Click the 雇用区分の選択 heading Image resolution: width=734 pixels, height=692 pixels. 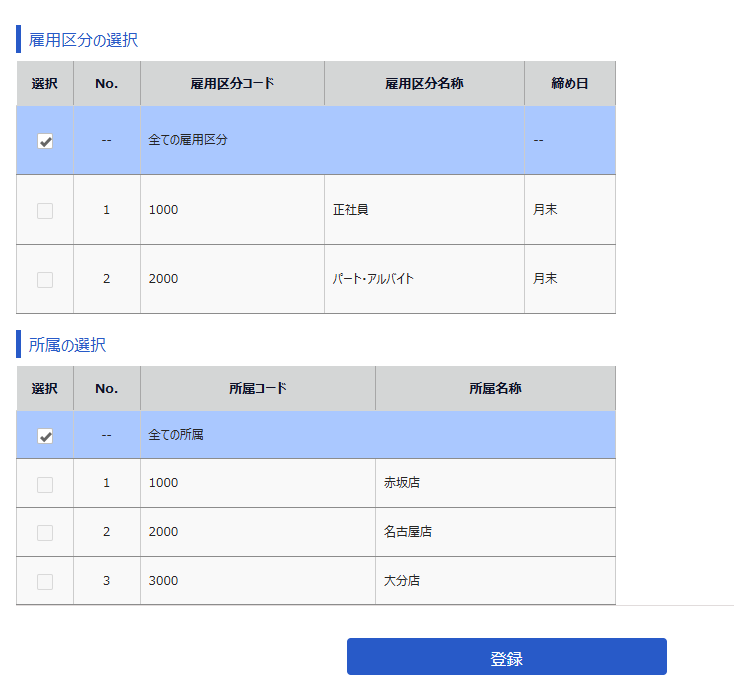(83, 40)
